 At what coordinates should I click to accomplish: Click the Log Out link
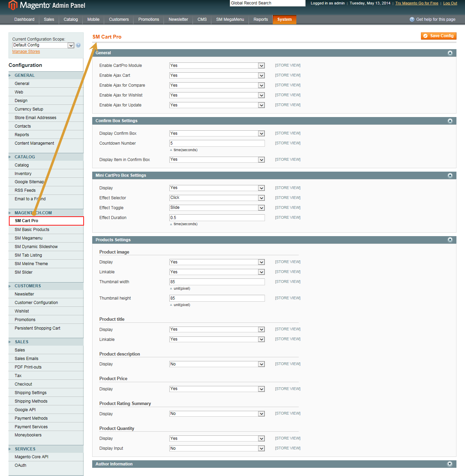tap(450, 3)
